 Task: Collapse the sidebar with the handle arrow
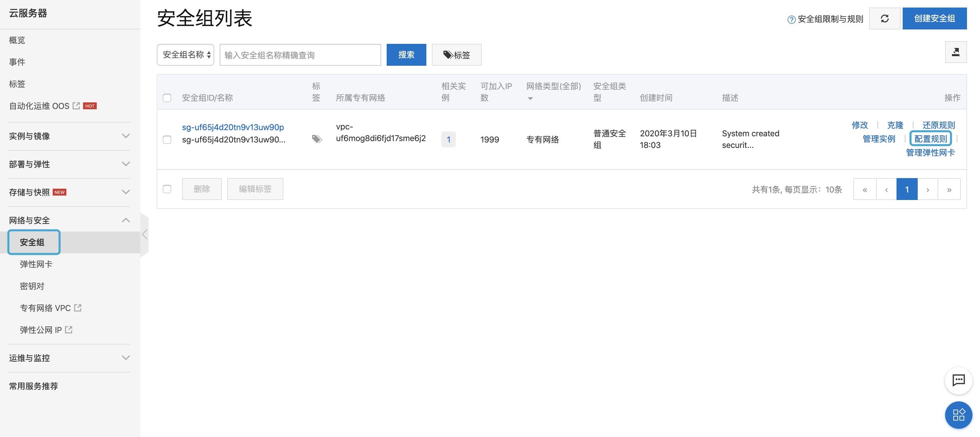[x=144, y=235]
